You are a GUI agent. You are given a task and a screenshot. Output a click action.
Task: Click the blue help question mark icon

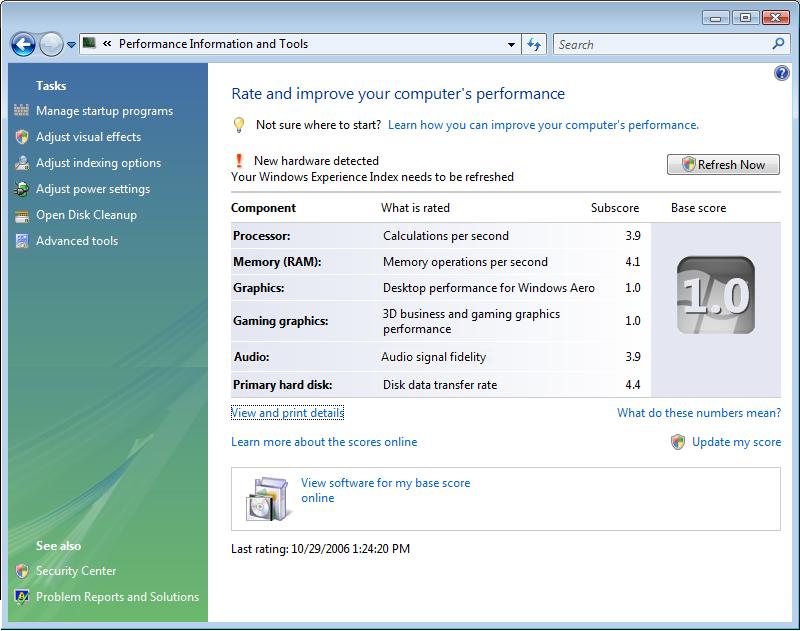click(781, 73)
